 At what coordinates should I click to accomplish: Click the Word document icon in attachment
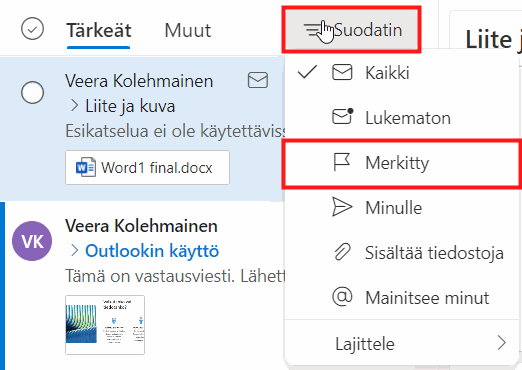pos(86,167)
